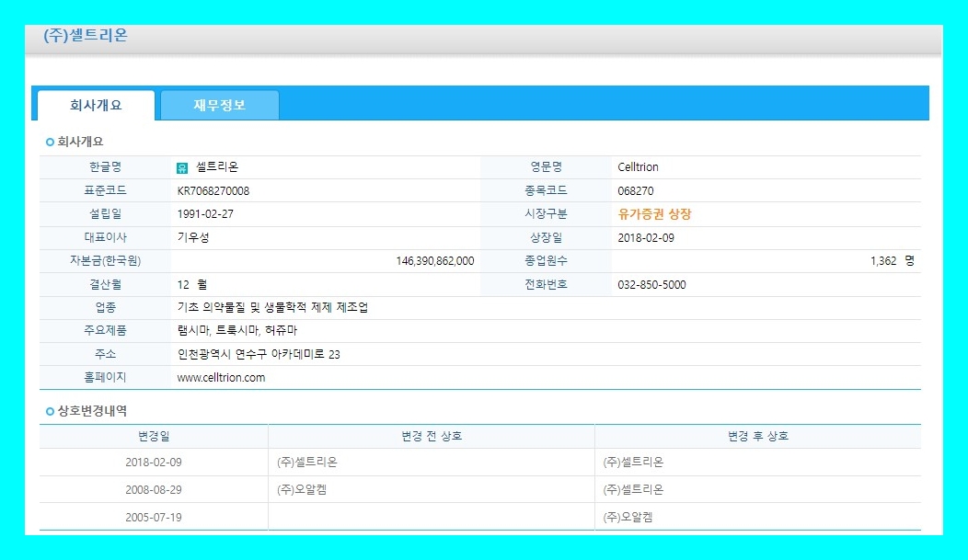Viewport: 968px width, 560px height.
Task: Click the 2008-08-29 change date
Action: [x=154, y=490]
